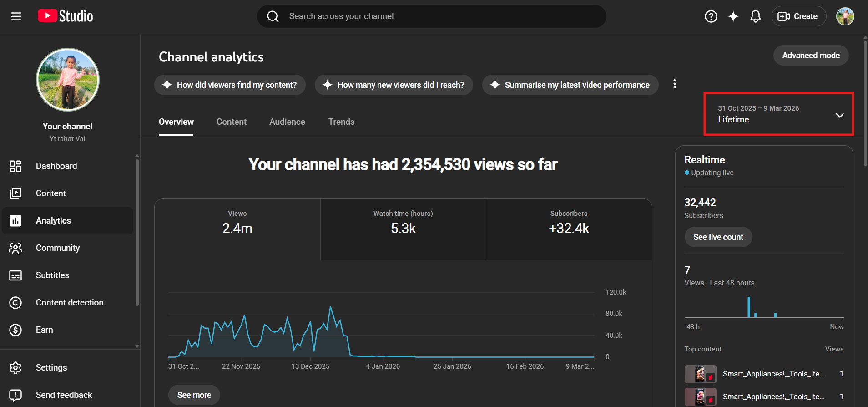This screenshot has width=868, height=407.
Task: Go to Earn in the sidebar
Action: [x=44, y=330]
